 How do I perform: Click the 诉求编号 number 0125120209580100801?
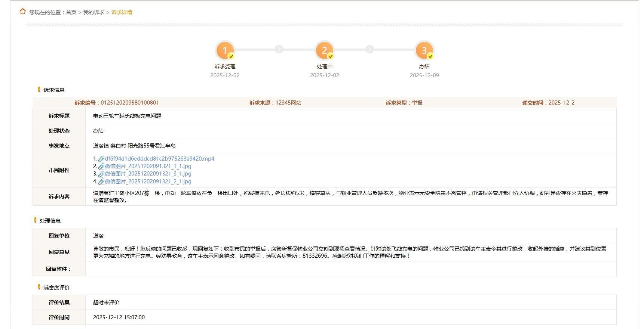(129, 103)
